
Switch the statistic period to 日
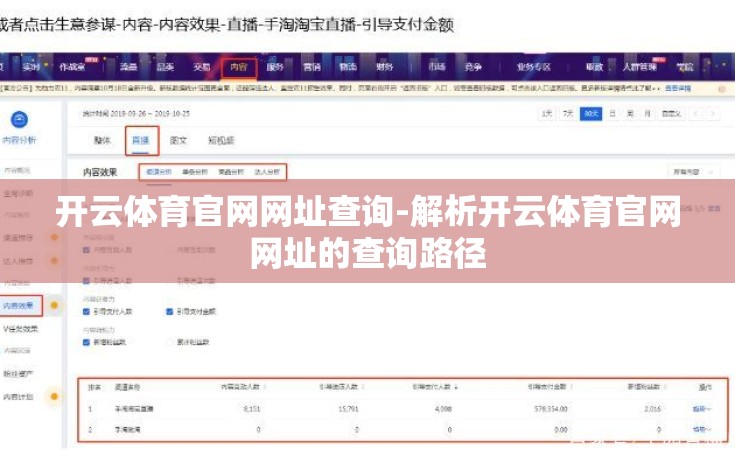tap(612, 114)
